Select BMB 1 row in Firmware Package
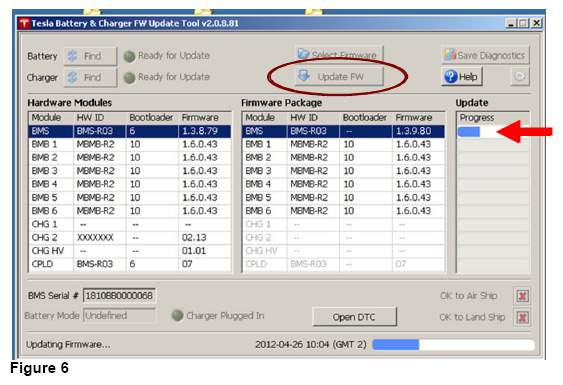This screenshot has height=385, width=563. [x=344, y=144]
